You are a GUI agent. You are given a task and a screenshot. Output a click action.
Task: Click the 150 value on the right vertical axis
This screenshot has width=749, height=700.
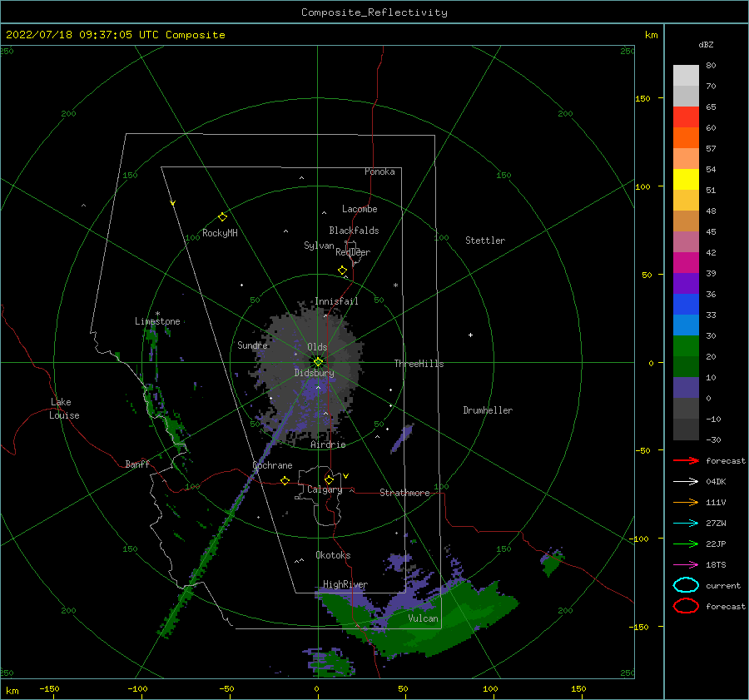642,98
